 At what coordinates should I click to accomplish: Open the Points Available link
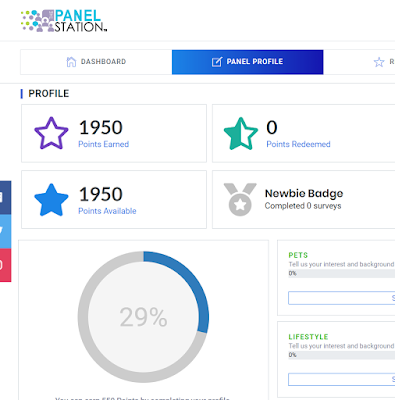107,211
